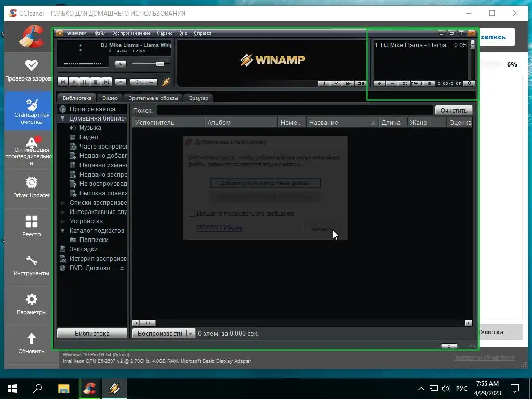The image size is (532, 399).
Task: Open the Воспроизвести dropdown arrow
Action: tap(190, 333)
